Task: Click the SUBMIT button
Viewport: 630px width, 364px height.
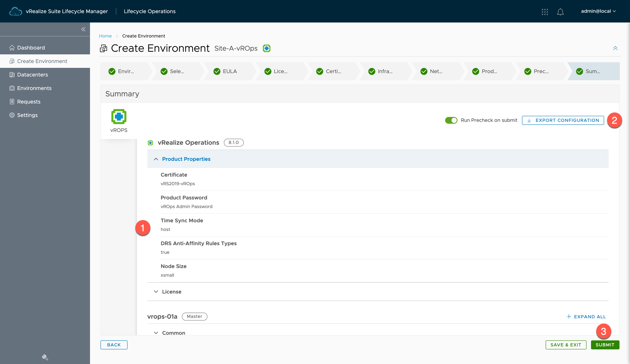Action: pos(605,345)
